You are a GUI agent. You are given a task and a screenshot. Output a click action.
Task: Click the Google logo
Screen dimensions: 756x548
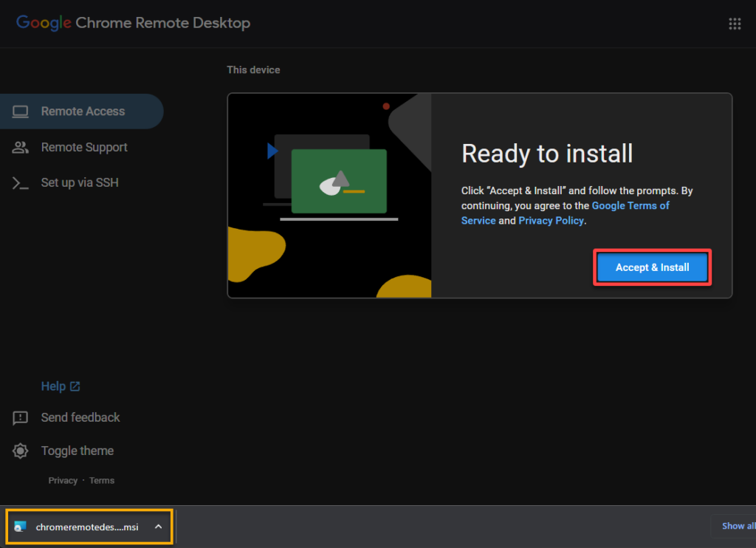[43, 23]
